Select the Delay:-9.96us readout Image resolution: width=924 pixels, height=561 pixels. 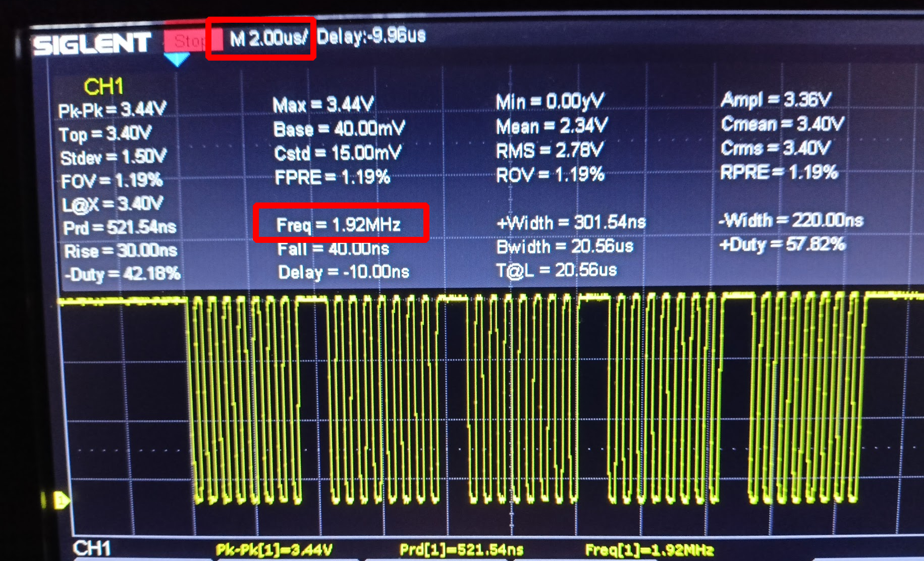pyautogui.click(x=371, y=36)
